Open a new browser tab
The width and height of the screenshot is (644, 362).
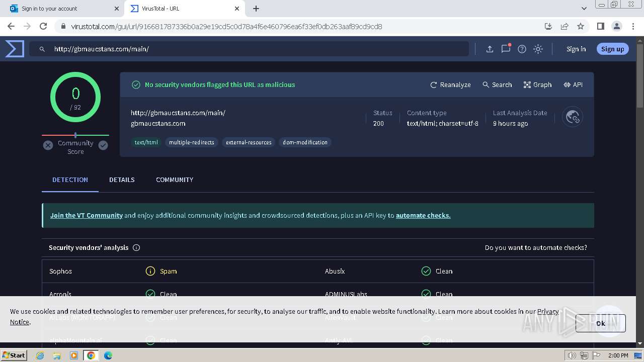click(x=256, y=9)
